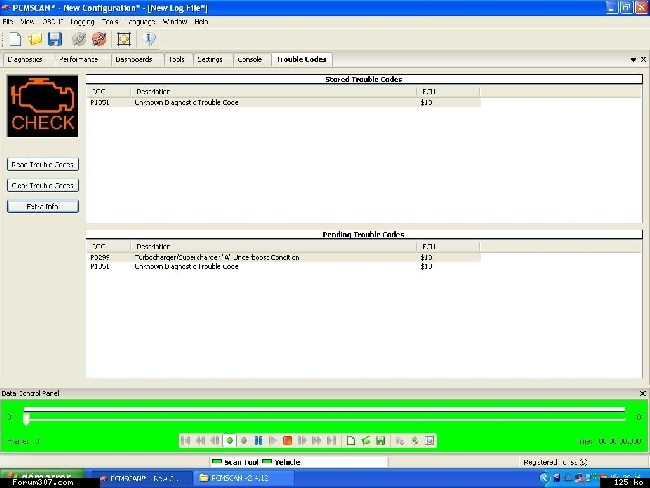Viewport: 650px width, 488px height.
Task: Click the frame position slider handle
Action: point(26,419)
